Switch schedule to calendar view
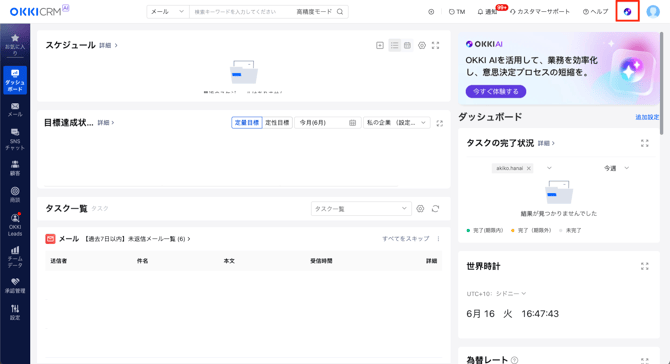The width and height of the screenshot is (670, 364). (x=408, y=45)
